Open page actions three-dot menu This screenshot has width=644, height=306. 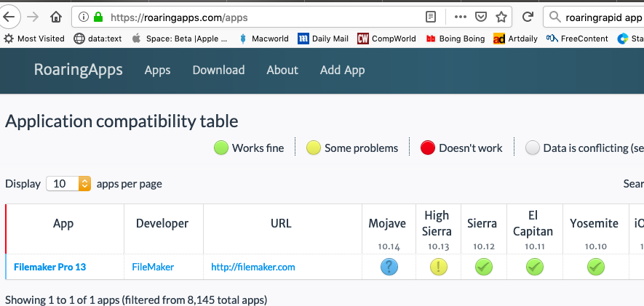(460, 17)
